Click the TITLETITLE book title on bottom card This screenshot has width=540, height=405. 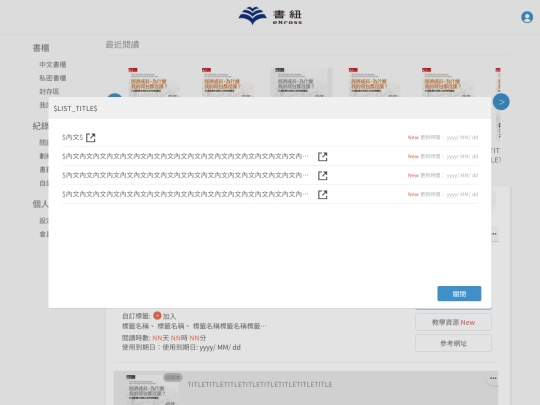tap(260, 384)
